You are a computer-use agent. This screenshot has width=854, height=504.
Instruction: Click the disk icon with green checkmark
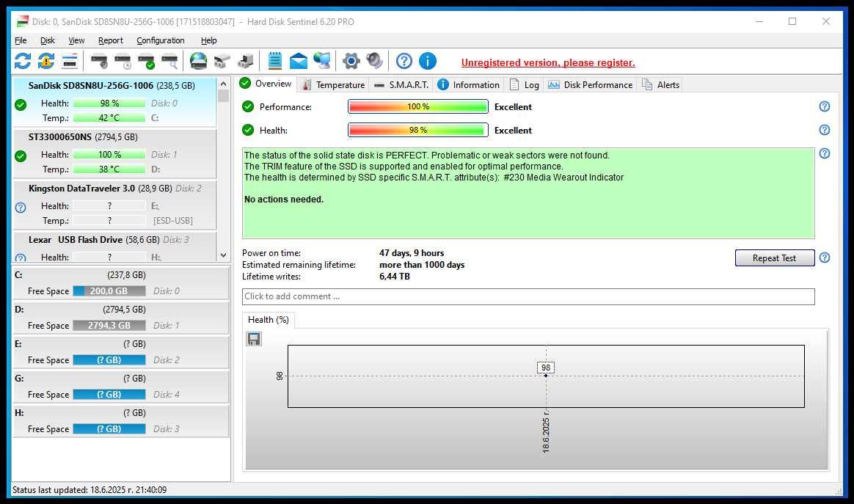pos(146,61)
